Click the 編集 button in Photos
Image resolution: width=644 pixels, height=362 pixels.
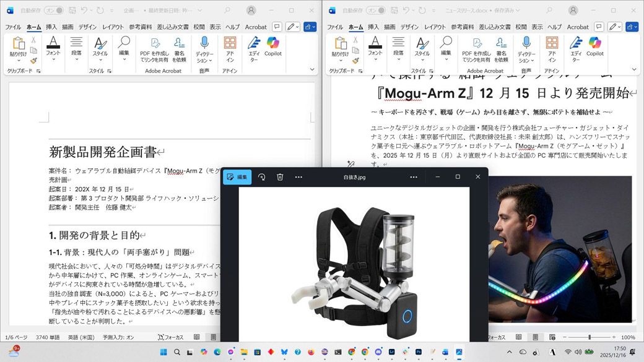point(237,177)
